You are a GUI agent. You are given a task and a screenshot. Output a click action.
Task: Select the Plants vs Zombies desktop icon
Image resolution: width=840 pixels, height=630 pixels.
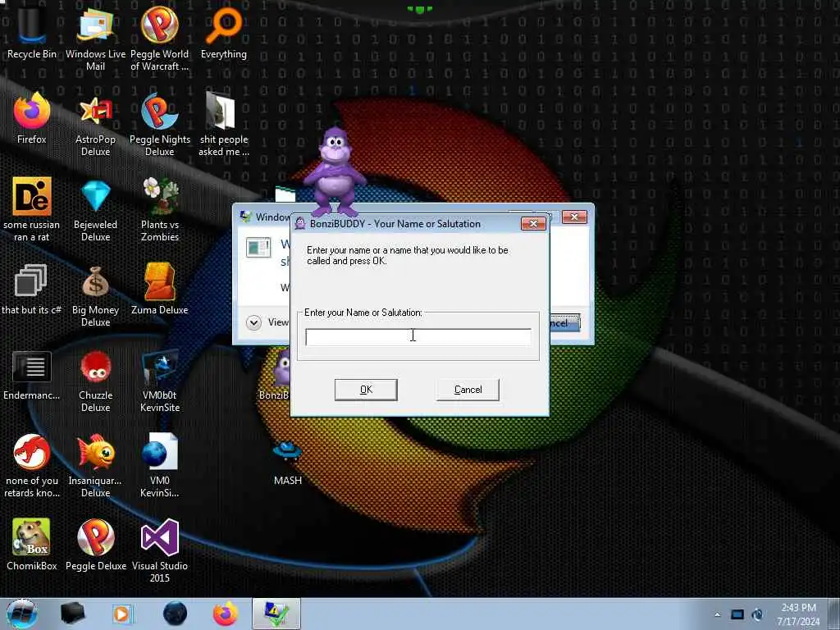click(x=160, y=209)
